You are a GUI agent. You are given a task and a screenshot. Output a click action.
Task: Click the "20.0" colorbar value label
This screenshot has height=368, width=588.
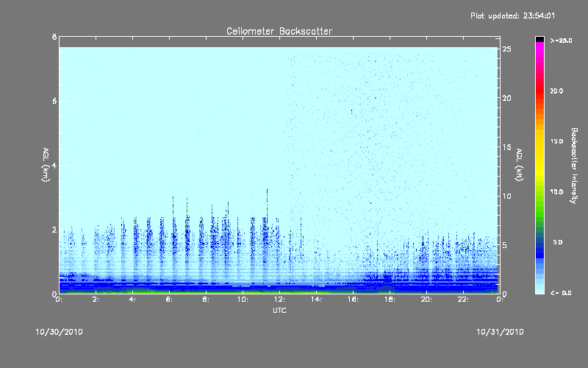[556, 91]
